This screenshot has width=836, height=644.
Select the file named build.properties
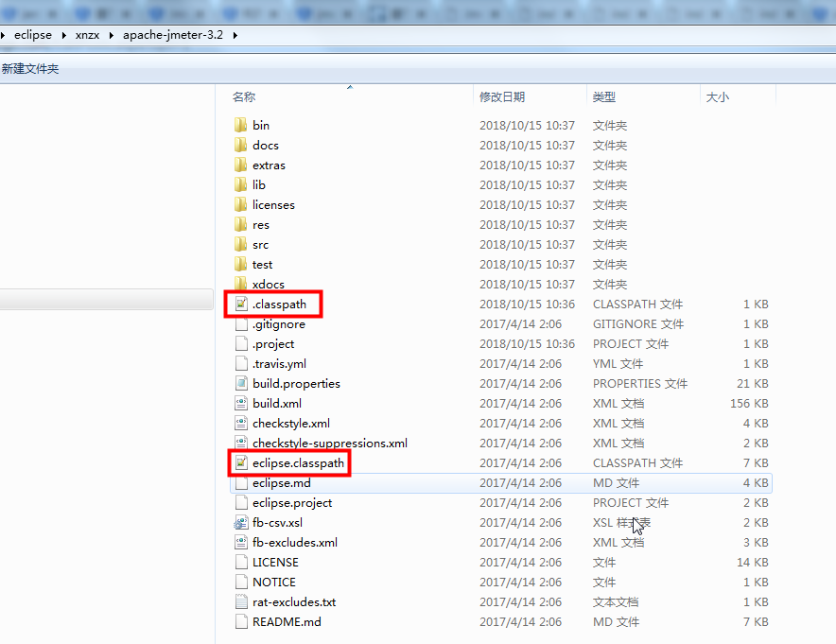(x=296, y=383)
